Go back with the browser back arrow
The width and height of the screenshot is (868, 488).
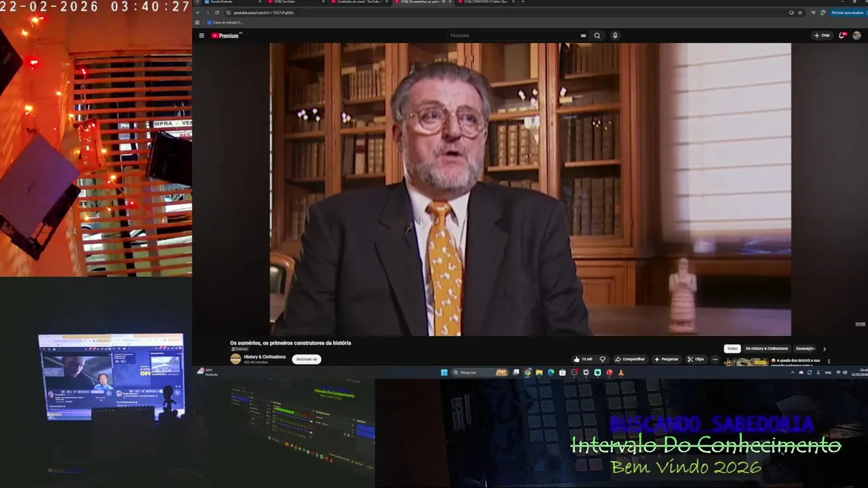(197, 13)
